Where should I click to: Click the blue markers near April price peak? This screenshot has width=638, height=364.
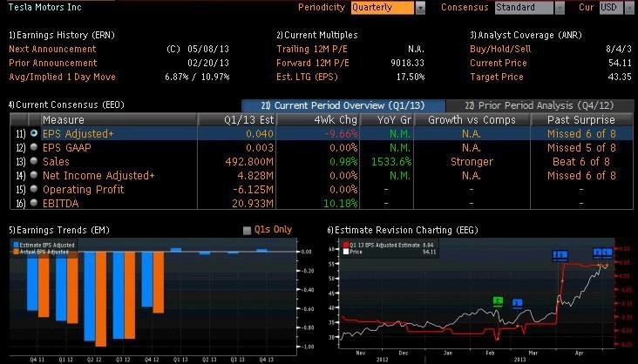602,253
